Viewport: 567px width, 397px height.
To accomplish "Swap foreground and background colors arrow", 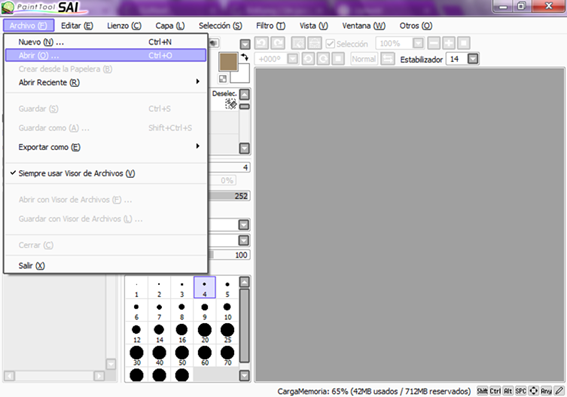I will tap(245, 57).
